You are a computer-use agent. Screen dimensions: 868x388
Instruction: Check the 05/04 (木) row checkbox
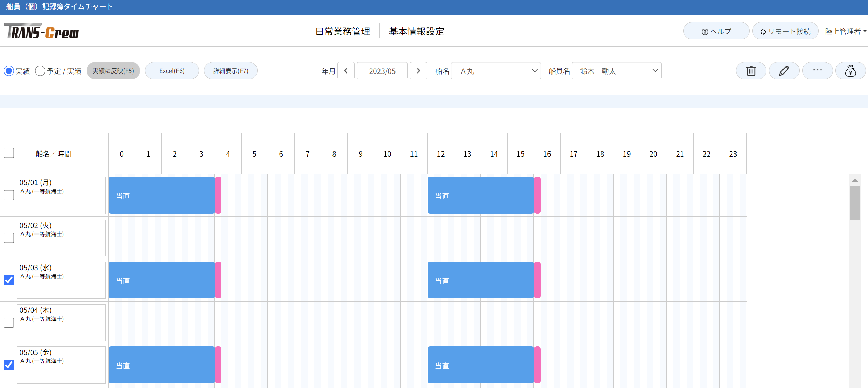tap(9, 323)
